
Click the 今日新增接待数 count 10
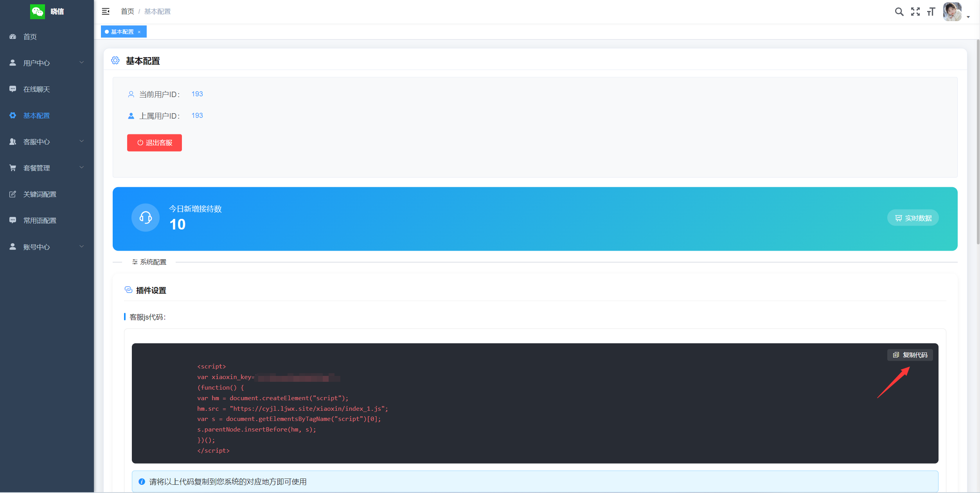tap(178, 224)
